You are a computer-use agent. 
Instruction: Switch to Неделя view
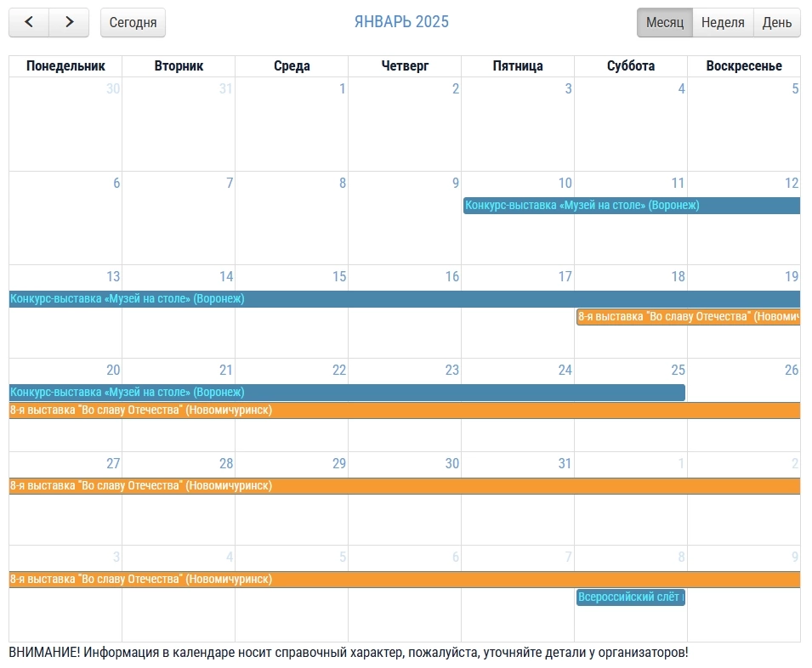click(x=723, y=22)
